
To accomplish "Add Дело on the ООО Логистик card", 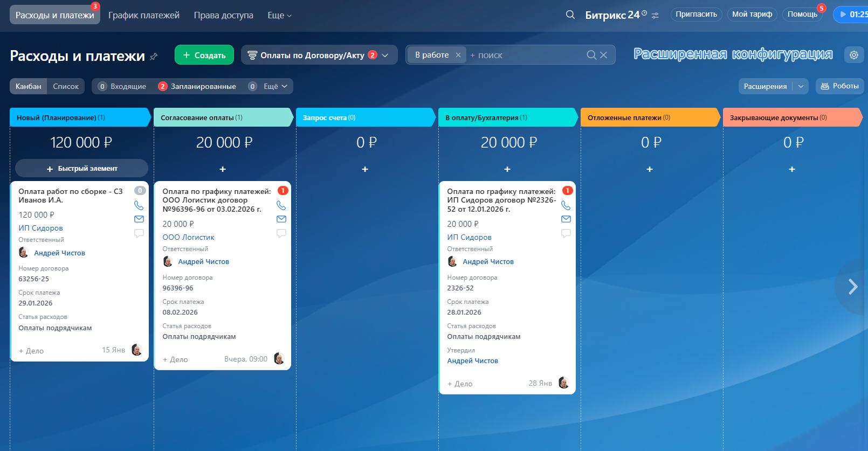I will (x=175, y=359).
